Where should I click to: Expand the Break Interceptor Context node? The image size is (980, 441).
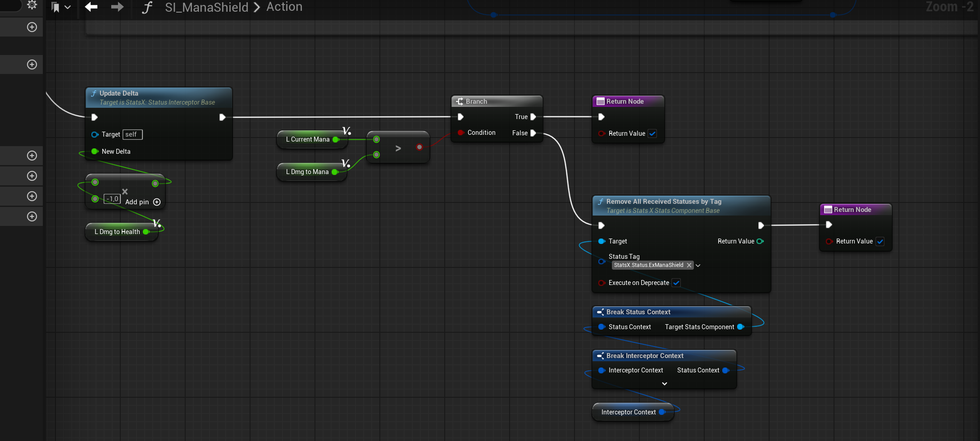pyautogui.click(x=664, y=384)
